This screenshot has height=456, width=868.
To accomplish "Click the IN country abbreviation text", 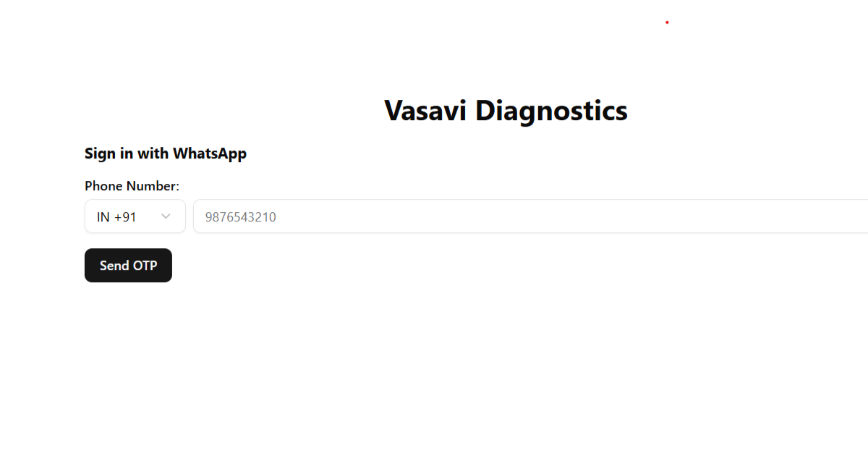I will click(102, 216).
